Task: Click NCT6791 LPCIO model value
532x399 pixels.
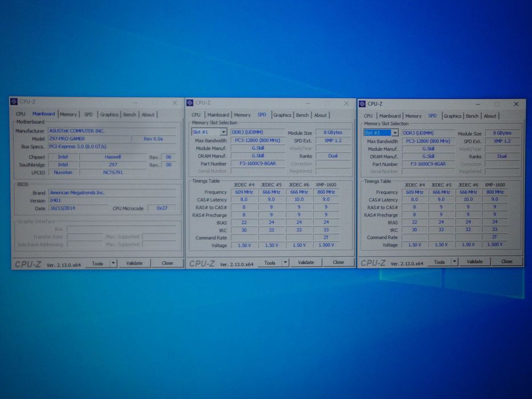Action: click(x=113, y=172)
